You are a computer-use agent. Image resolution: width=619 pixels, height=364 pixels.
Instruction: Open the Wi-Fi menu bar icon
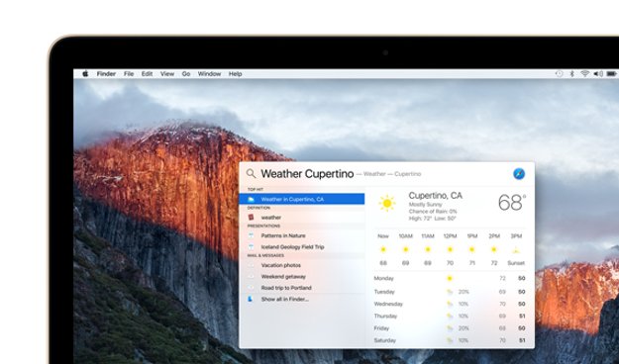coord(584,74)
